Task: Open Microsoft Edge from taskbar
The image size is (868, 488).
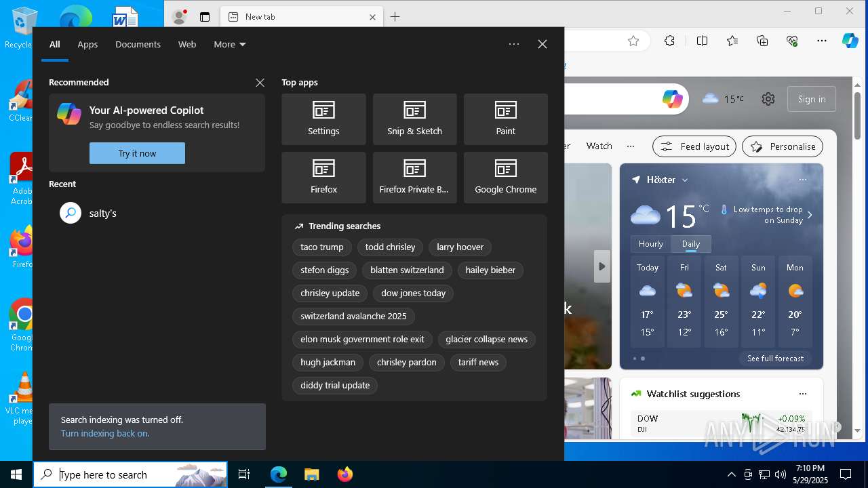Action: click(279, 474)
